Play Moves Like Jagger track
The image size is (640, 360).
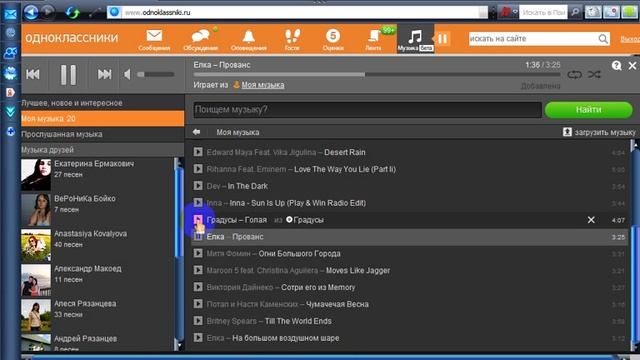(198, 270)
